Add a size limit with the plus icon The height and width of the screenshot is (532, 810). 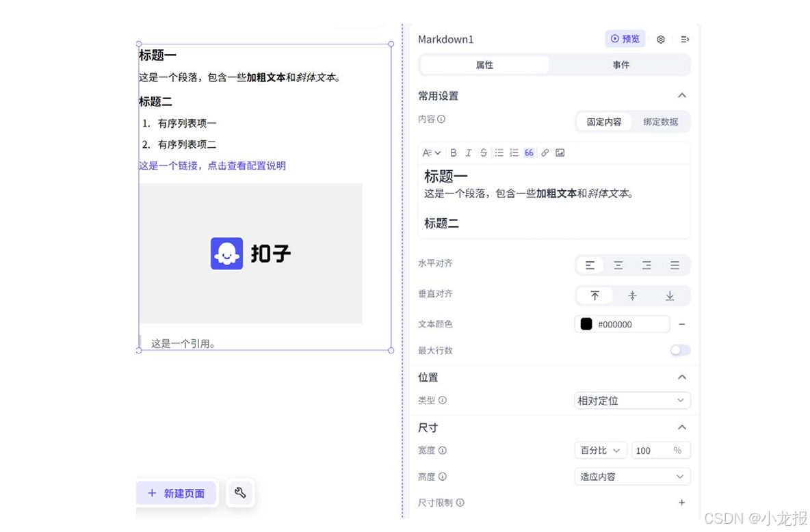click(682, 503)
